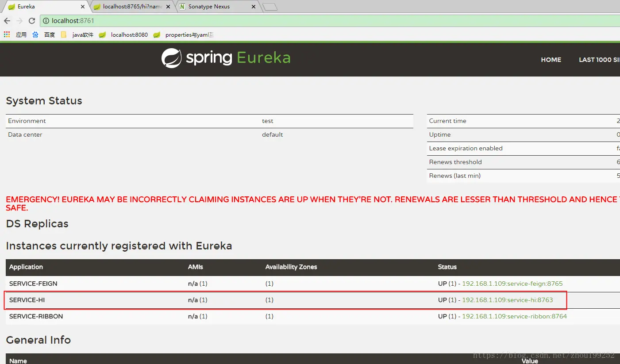
Task: Click the n/a (1) AMIs cell for SERVICE-RIBBON
Action: 197,316
